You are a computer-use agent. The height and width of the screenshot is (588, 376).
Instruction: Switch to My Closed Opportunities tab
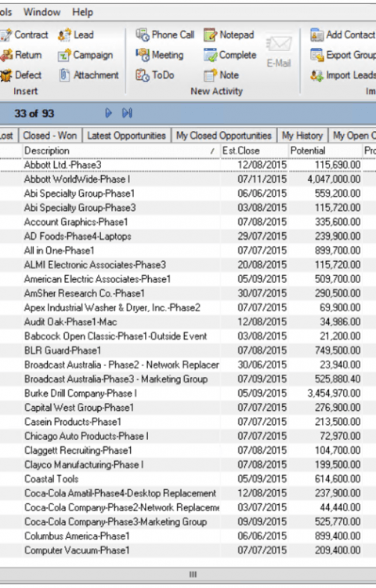(223, 136)
